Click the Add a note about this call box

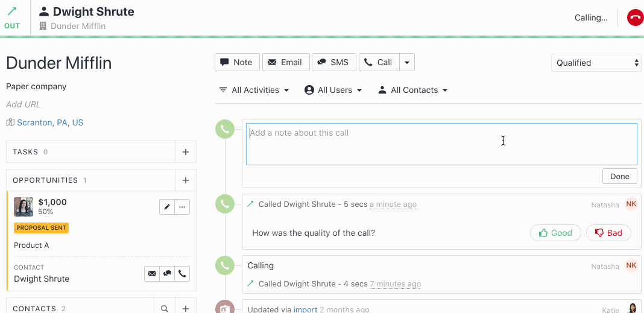point(441,144)
